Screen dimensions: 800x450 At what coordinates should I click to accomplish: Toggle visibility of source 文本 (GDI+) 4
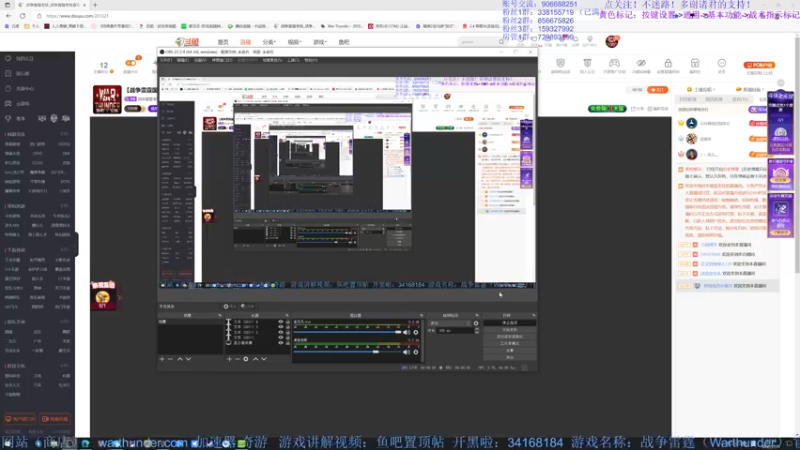coord(281,322)
